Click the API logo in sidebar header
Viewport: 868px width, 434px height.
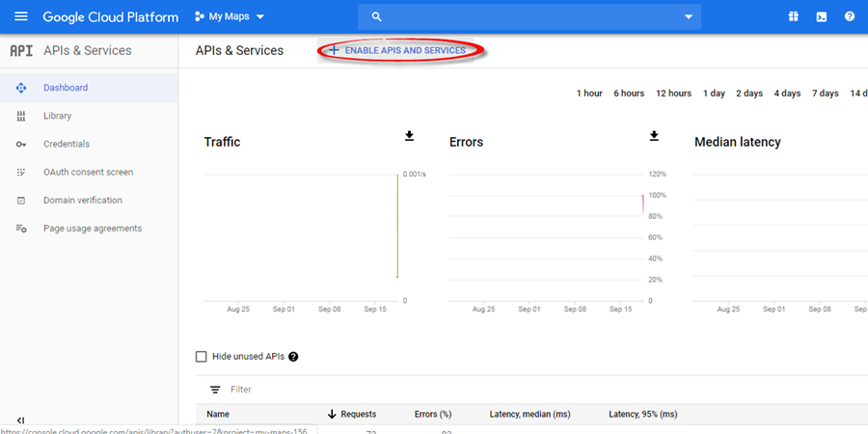(21, 51)
